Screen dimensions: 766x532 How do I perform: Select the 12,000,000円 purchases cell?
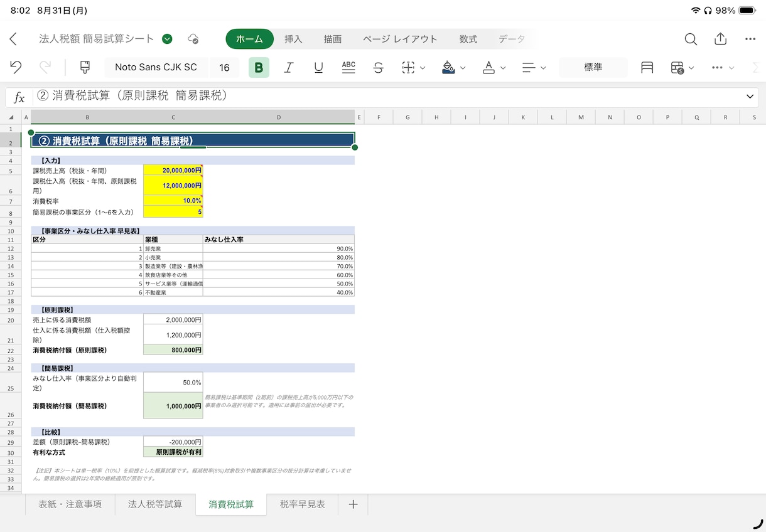pyautogui.click(x=173, y=185)
